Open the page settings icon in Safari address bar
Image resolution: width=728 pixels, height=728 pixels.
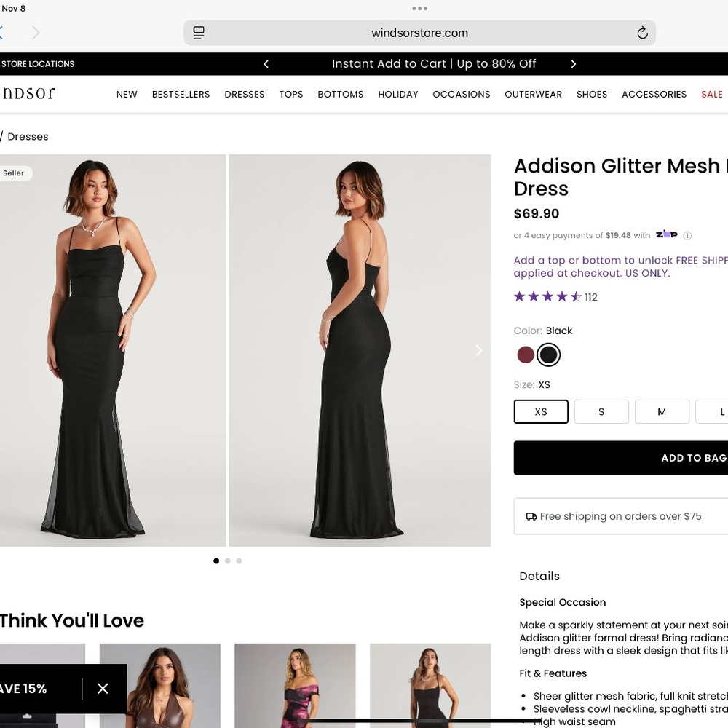(x=198, y=33)
